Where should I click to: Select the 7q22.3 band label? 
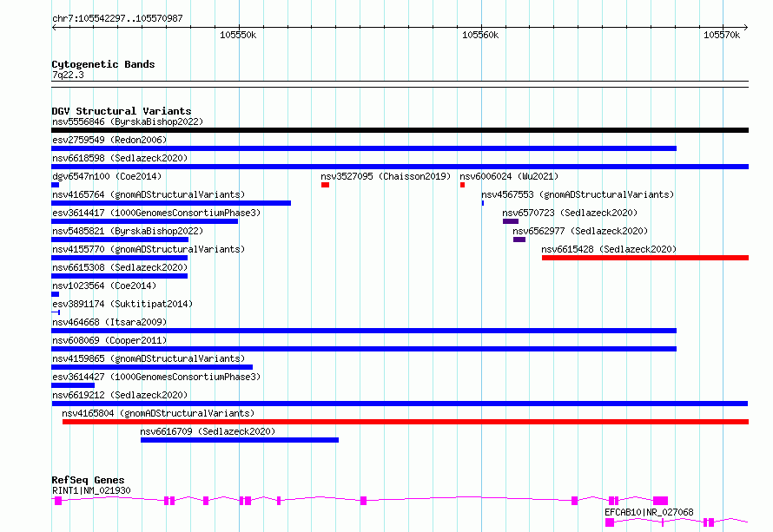pos(68,75)
